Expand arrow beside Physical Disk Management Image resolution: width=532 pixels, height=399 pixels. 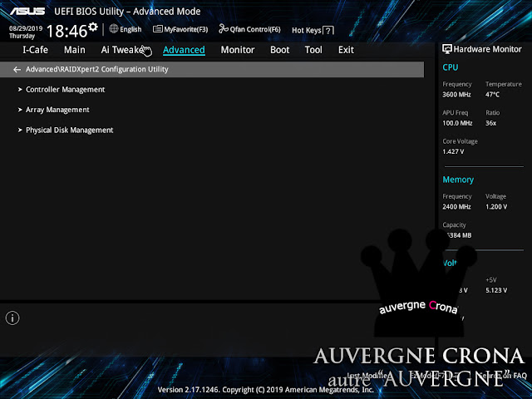pyautogui.click(x=20, y=131)
